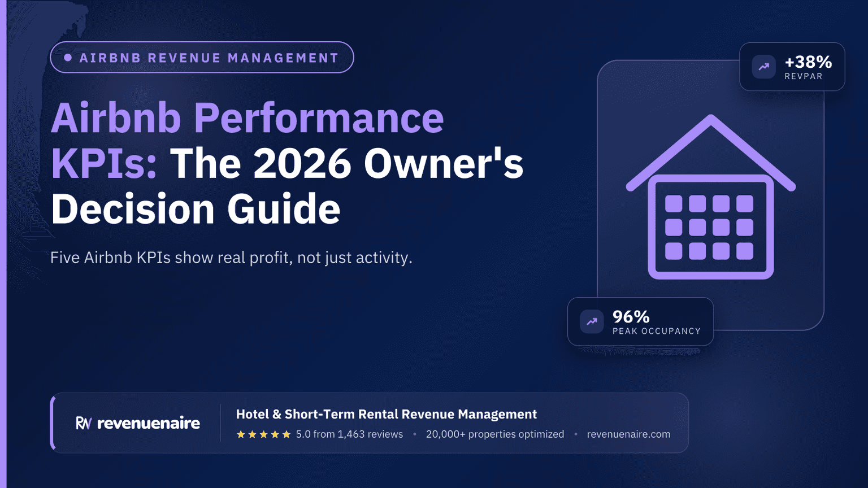Click 'Hotel & Short-Term Rental Revenue Management' heading
Screen dimensions: 868x488
pos(387,414)
